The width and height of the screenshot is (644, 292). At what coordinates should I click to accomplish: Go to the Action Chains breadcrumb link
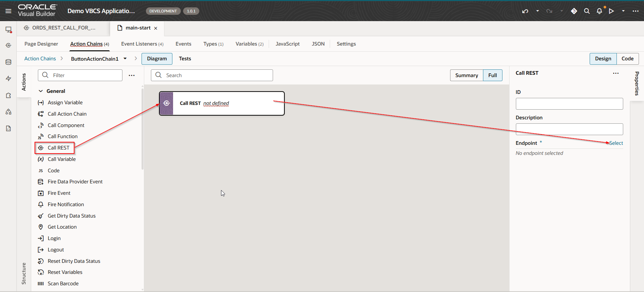[x=40, y=59]
